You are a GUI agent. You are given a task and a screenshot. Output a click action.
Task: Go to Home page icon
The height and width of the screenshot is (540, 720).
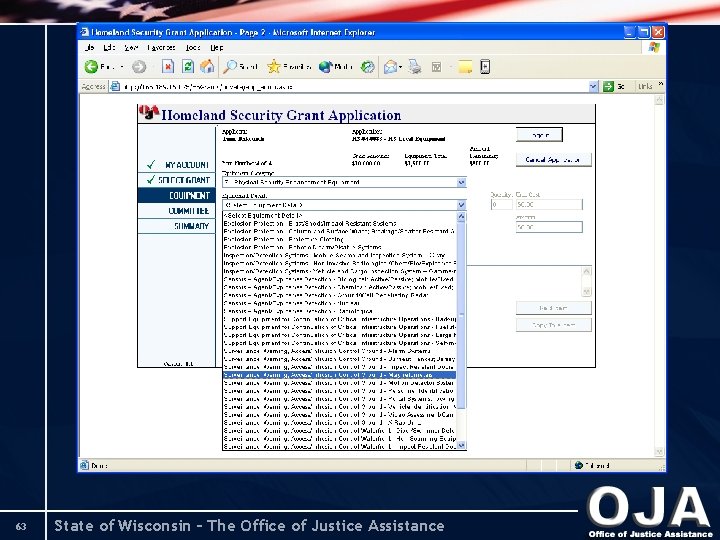[x=207, y=67]
